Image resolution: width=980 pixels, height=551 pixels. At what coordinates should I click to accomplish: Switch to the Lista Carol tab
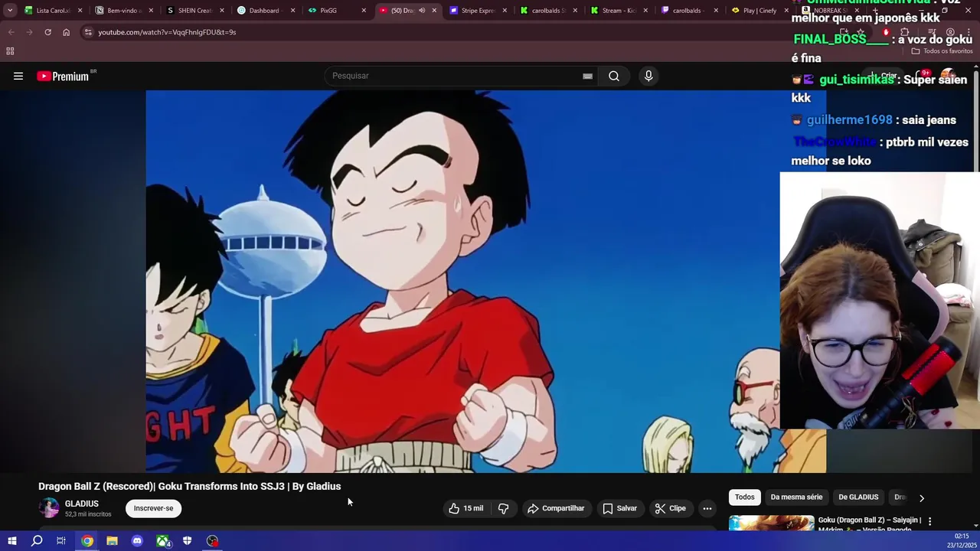point(52,11)
